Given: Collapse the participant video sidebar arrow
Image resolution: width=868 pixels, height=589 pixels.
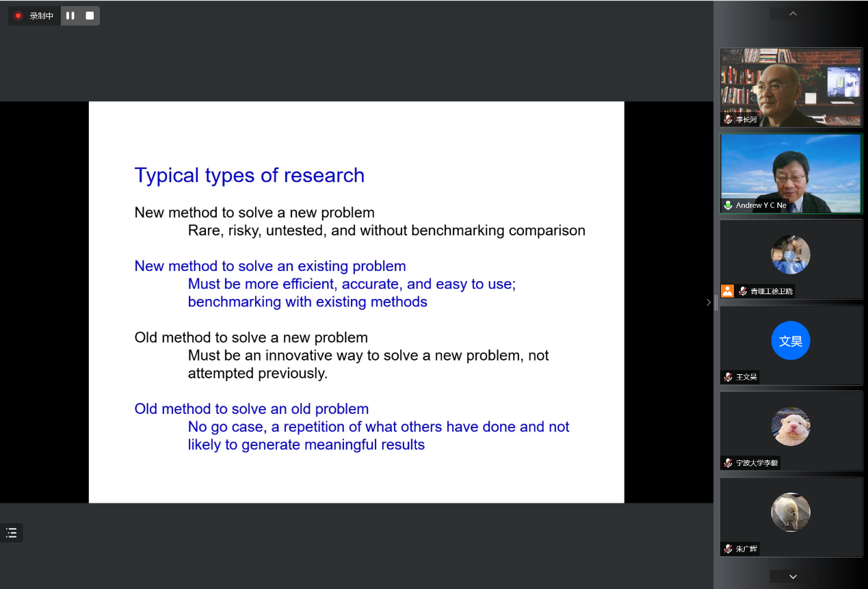Looking at the screenshot, I should (x=708, y=302).
